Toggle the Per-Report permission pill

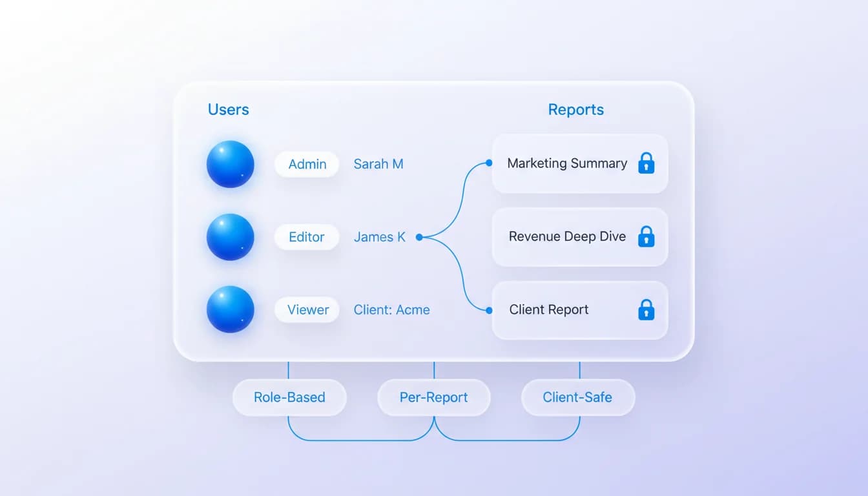pyautogui.click(x=434, y=397)
